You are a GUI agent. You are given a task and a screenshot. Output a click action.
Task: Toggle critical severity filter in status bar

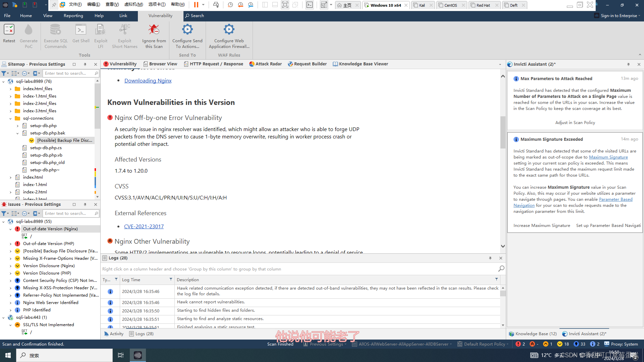click(x=520, y=344)
